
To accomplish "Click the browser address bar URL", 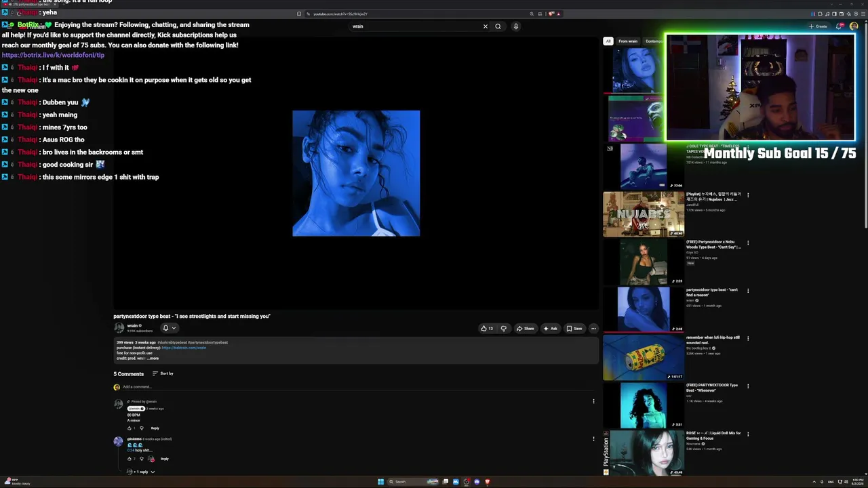I will pyautogui.click(x=340, y=14).
